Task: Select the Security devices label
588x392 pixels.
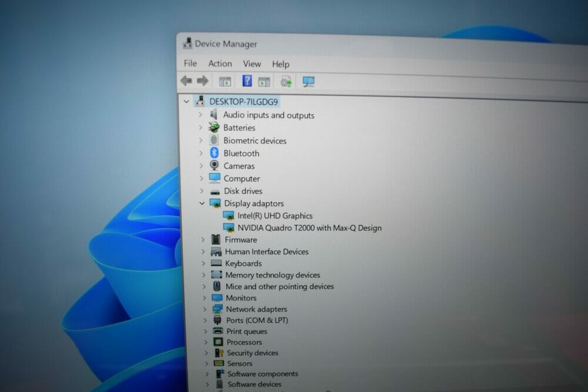Action: (x=252, y=353)
